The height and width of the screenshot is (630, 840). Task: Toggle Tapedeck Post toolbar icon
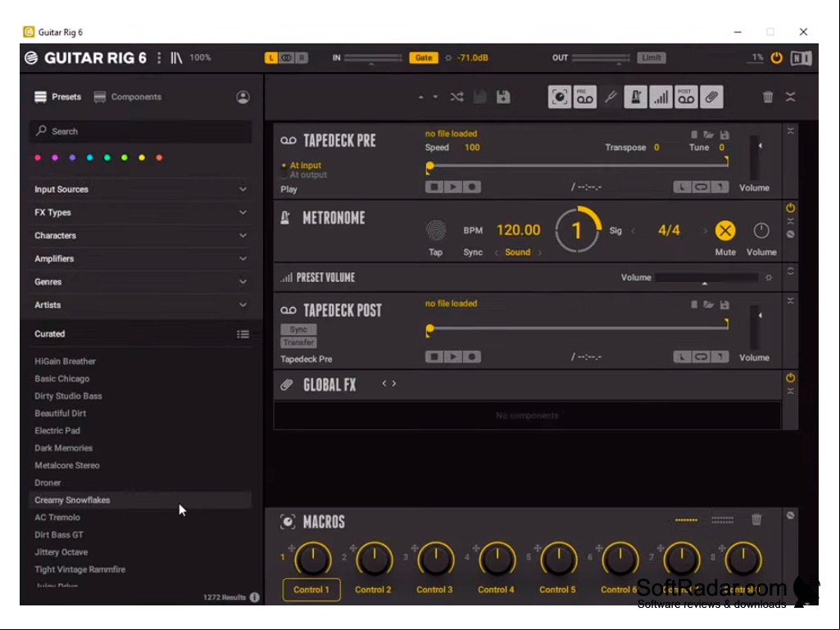coord(686,97)
